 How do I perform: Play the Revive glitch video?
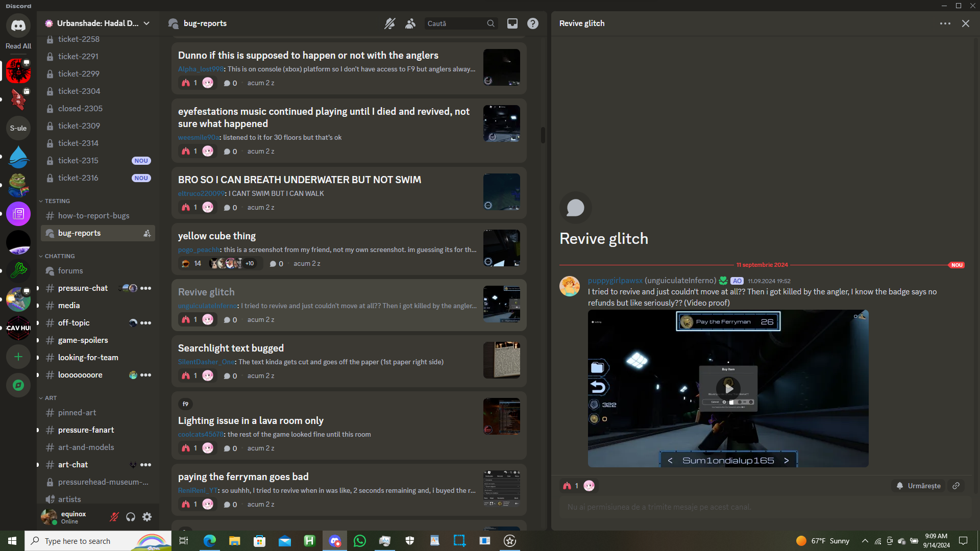pyautogui.click(x=728, y=389)
